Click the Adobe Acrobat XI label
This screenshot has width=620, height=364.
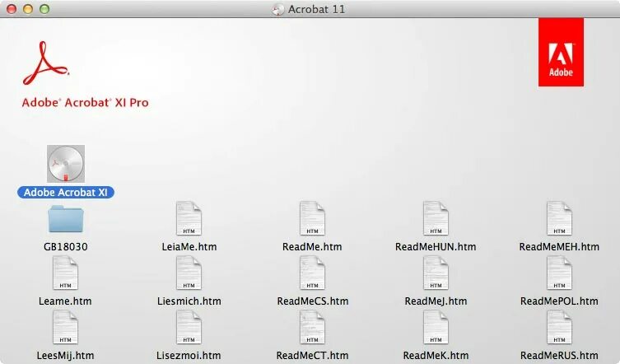66,193
